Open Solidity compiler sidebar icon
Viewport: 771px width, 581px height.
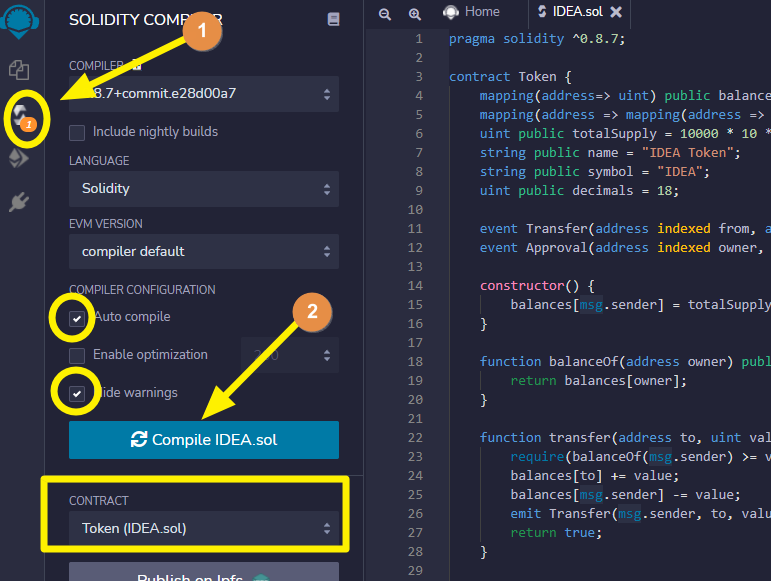[x=23, y=118]
